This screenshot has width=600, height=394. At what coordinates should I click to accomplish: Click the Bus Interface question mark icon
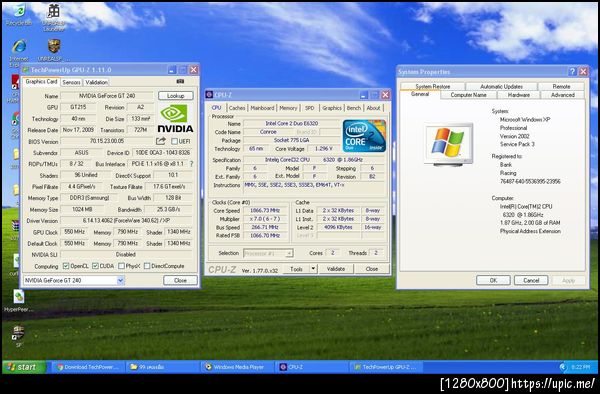[x=191, y=164]
